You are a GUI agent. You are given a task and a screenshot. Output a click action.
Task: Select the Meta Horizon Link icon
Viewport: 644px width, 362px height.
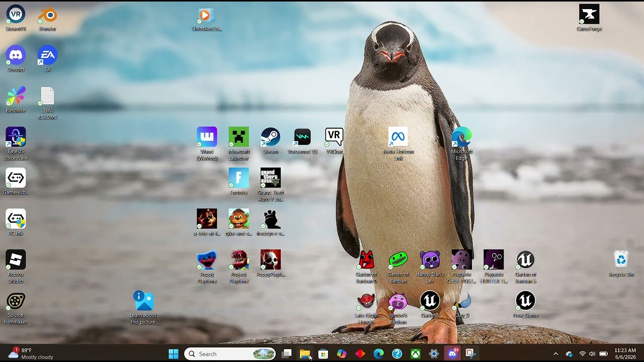pos(398,144)
